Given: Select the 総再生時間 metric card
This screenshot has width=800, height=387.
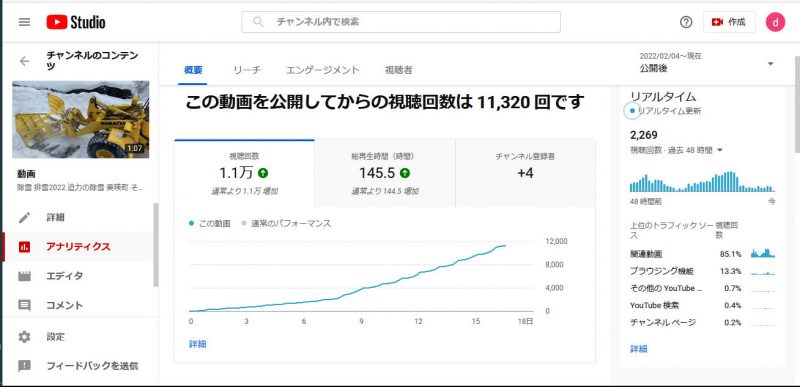Looking at the screenshot, I should click(x=385, y=173).
